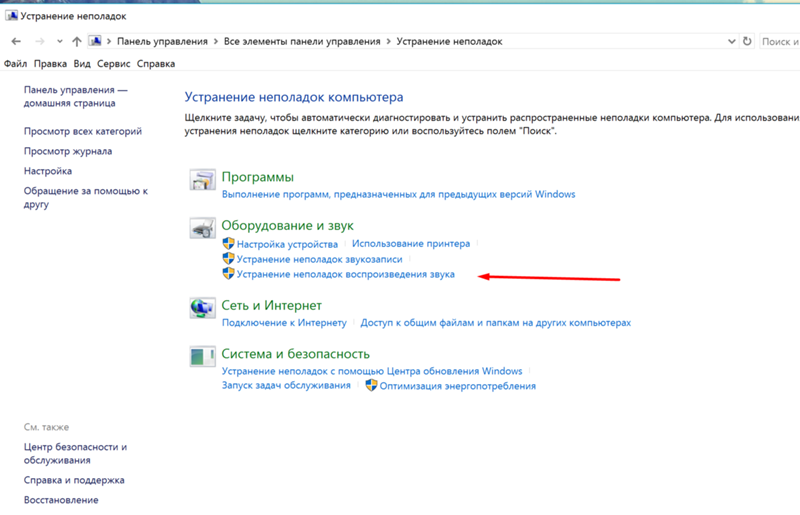The image size is (800, 515).
Task: Open the Сервис menu
Action: (113, 64)
